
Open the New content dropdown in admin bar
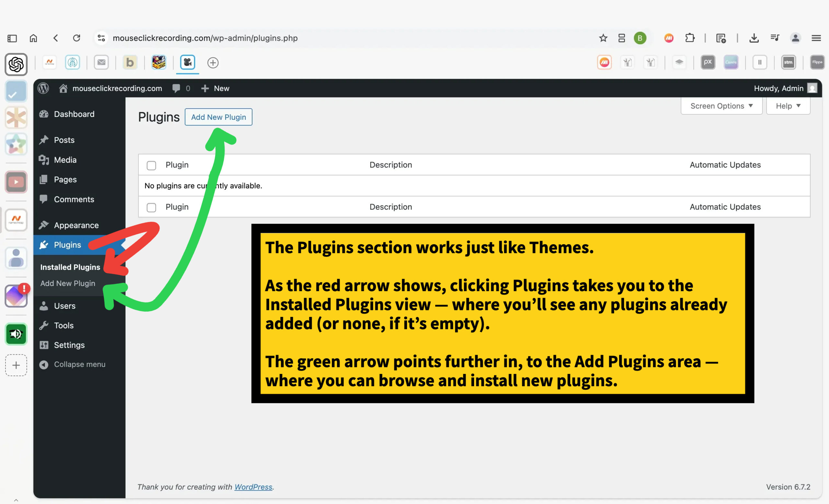215,88
